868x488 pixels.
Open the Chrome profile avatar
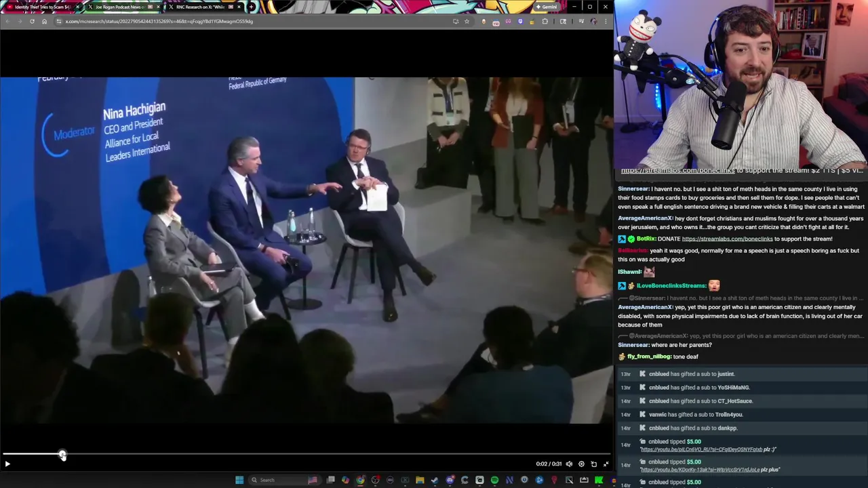pyautogui.click(x=593, y=21)
